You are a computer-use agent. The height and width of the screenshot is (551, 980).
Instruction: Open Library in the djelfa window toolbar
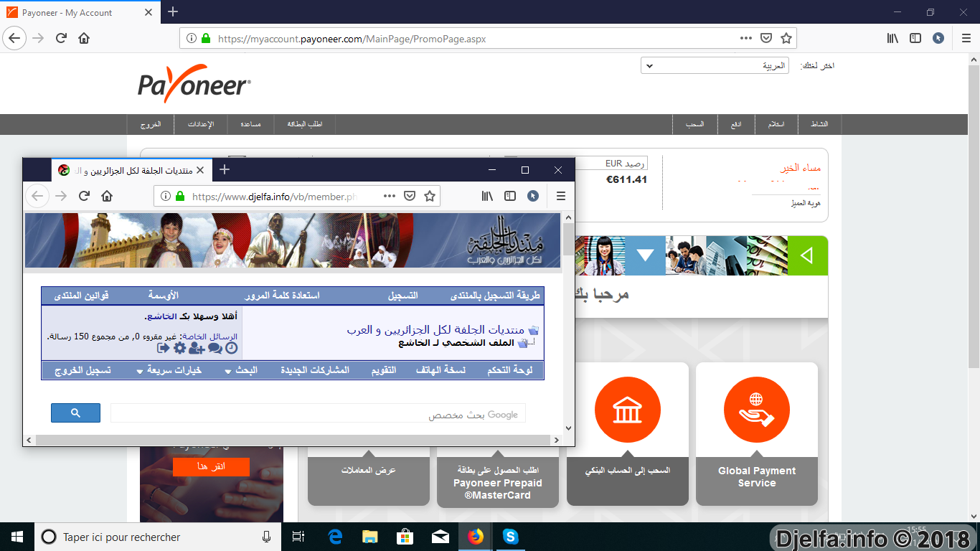tap(488, 196)
